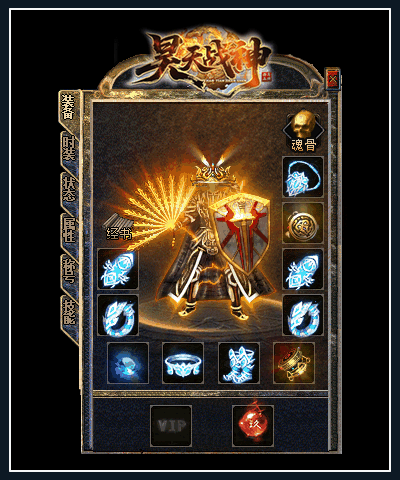Open the 魂骨 golden skull slot

[303, 131]
